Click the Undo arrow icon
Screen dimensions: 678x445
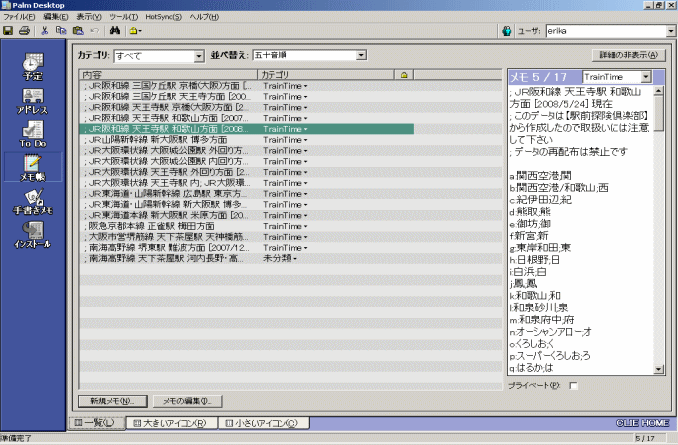pos(95,31)
